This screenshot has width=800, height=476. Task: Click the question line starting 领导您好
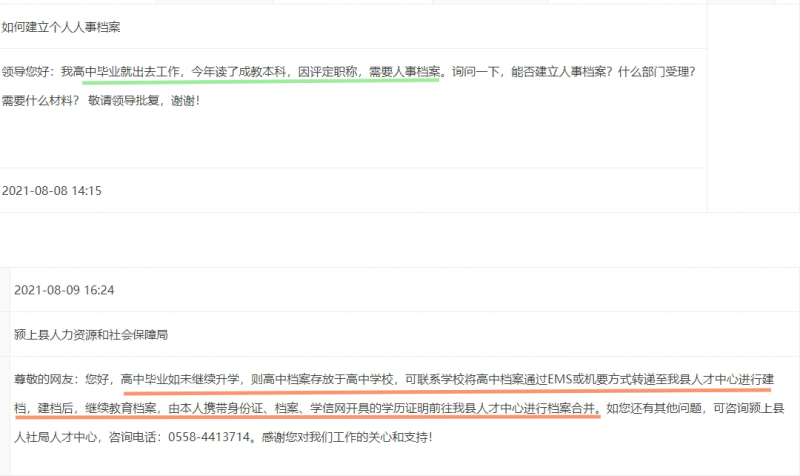pyautogui.click(x=348, y=72)
